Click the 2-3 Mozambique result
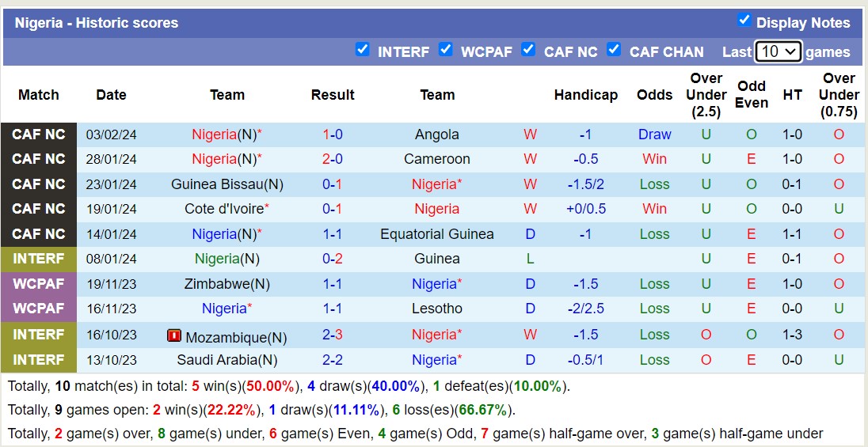868x447 pixels. [x=332, y=335]
